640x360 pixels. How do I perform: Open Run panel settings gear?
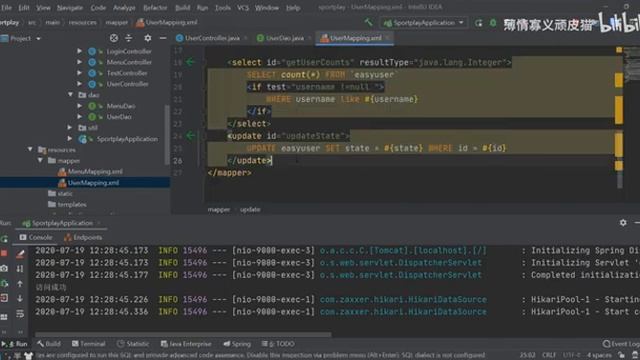point(623,223)
